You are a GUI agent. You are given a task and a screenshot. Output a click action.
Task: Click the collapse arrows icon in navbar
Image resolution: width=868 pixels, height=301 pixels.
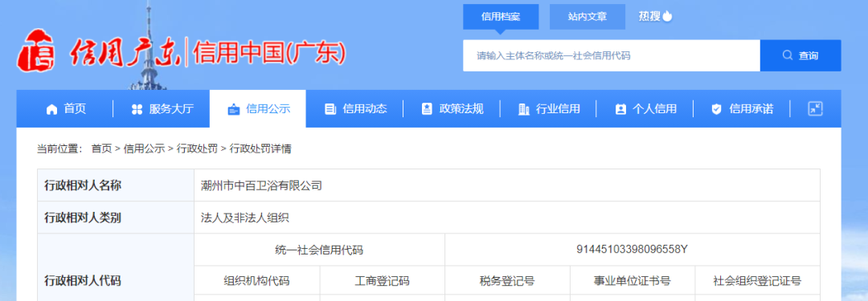click(815, 108)
